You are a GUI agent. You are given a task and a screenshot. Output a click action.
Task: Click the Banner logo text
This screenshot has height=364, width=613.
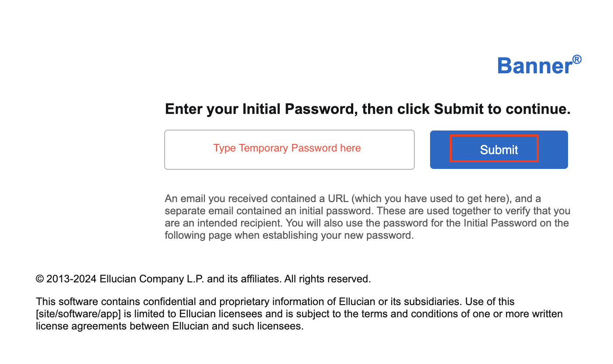coord(534,65)
